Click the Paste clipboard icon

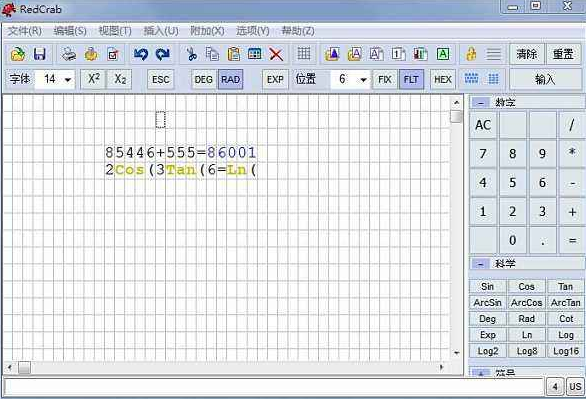pos(234,55)
